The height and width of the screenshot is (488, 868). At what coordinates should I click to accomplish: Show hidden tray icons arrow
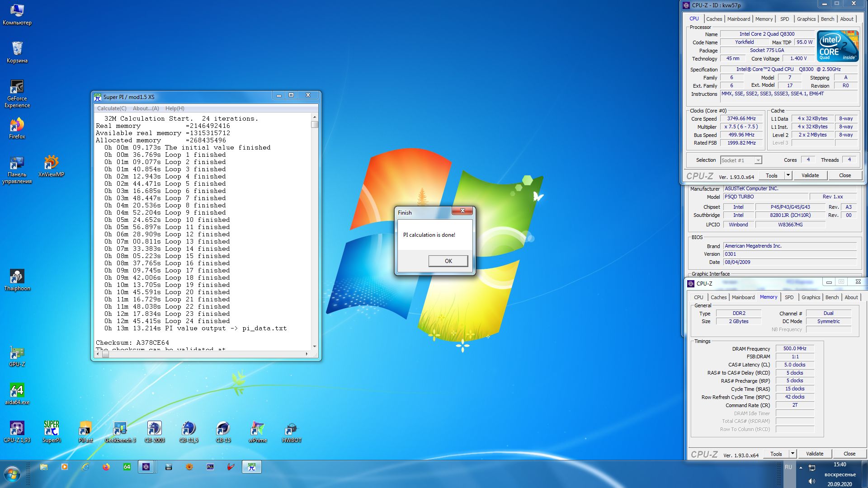coord(801,468)
